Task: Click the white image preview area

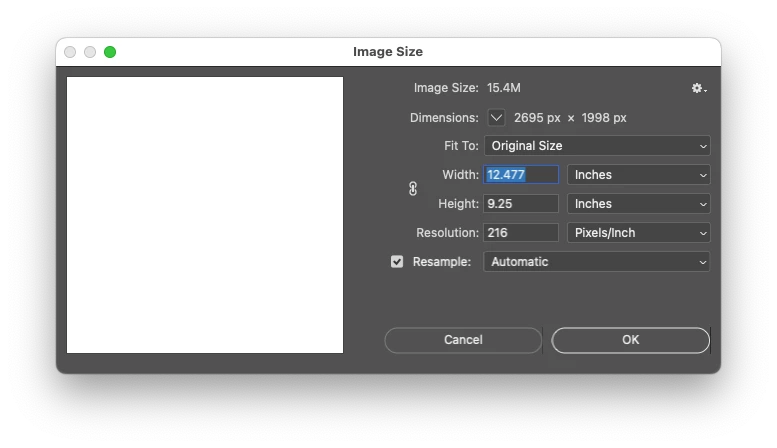Action: click(205, 215)
